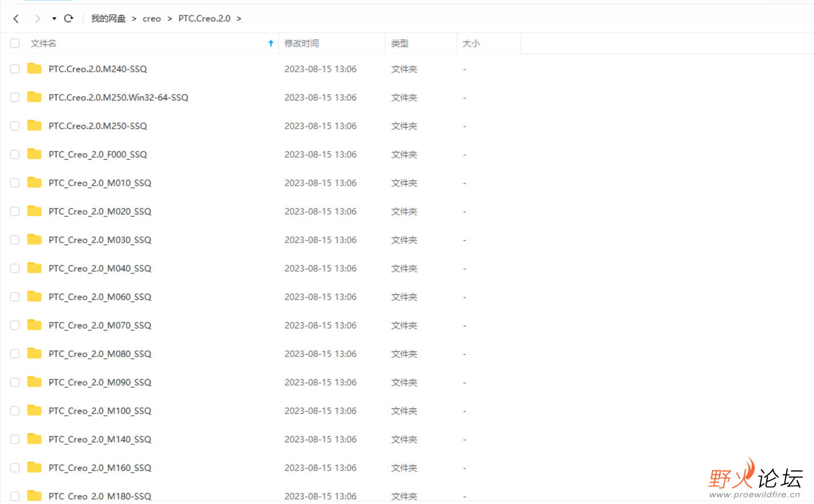The height and width of the screenshot is (504, 814).
Task: Select folder name PTC.Creo.2.0.M240-SSQ
Action: pyautogui.click(x=97, y=69)
